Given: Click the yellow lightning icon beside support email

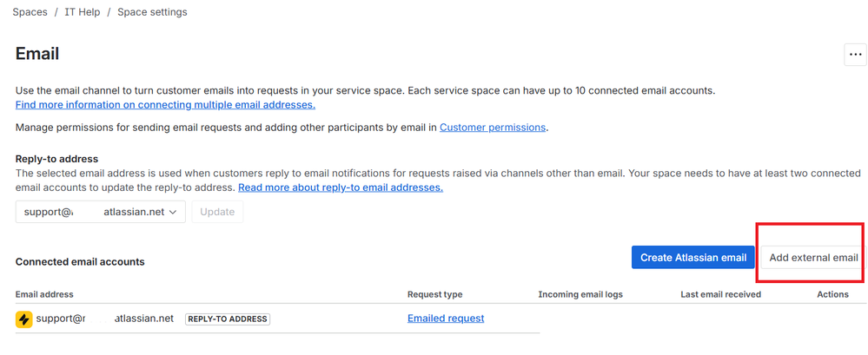Looking at the screenshot, I should point(23,319).
